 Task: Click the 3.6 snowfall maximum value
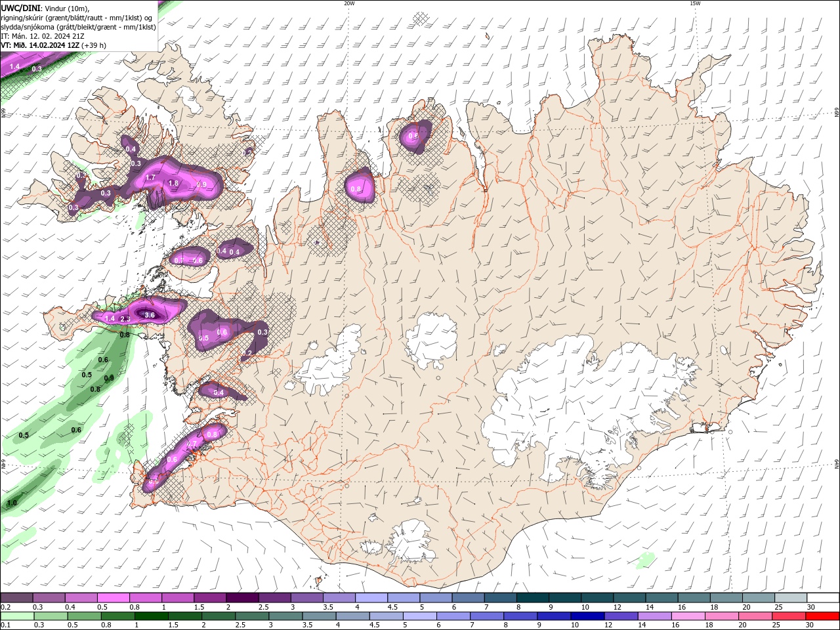(x=150, y=315)
